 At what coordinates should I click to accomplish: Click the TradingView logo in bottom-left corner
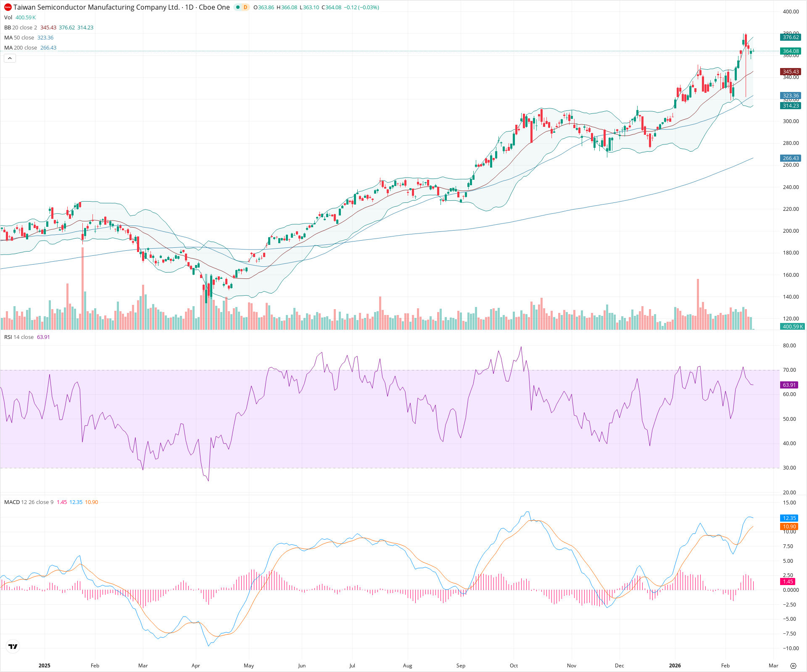(13, 646)
